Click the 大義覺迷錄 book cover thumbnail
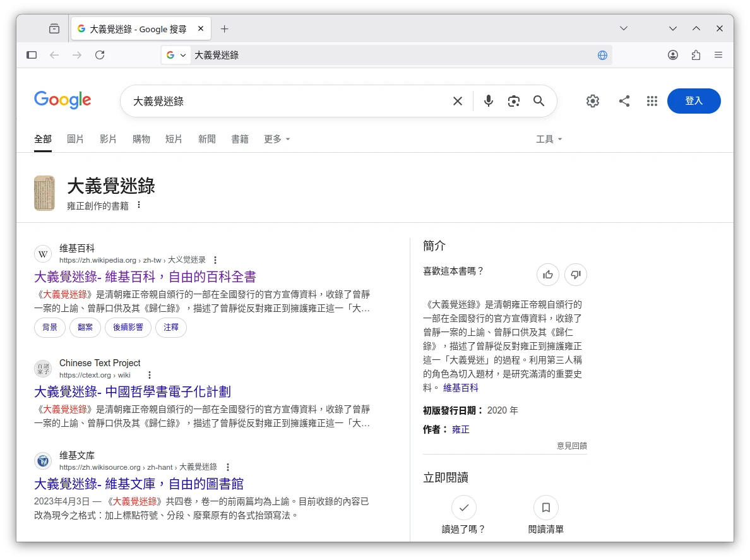This screenshot has height=560, width=750. point(44,193)
